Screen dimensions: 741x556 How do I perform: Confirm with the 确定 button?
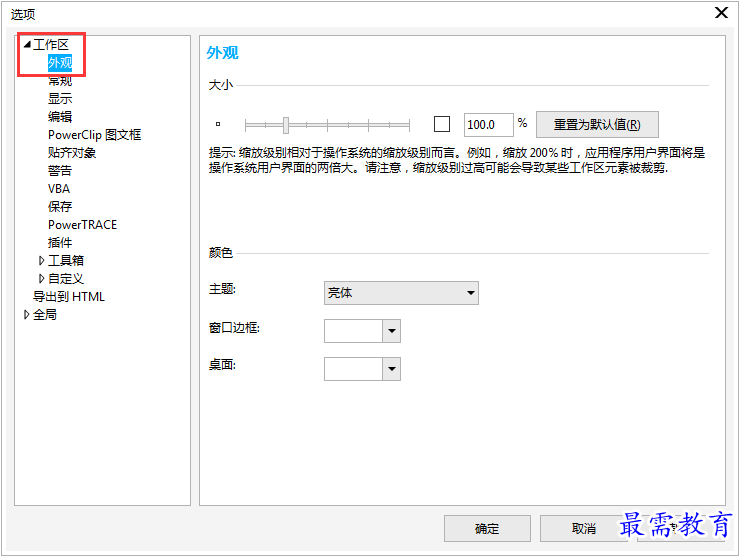coord(487,529)
